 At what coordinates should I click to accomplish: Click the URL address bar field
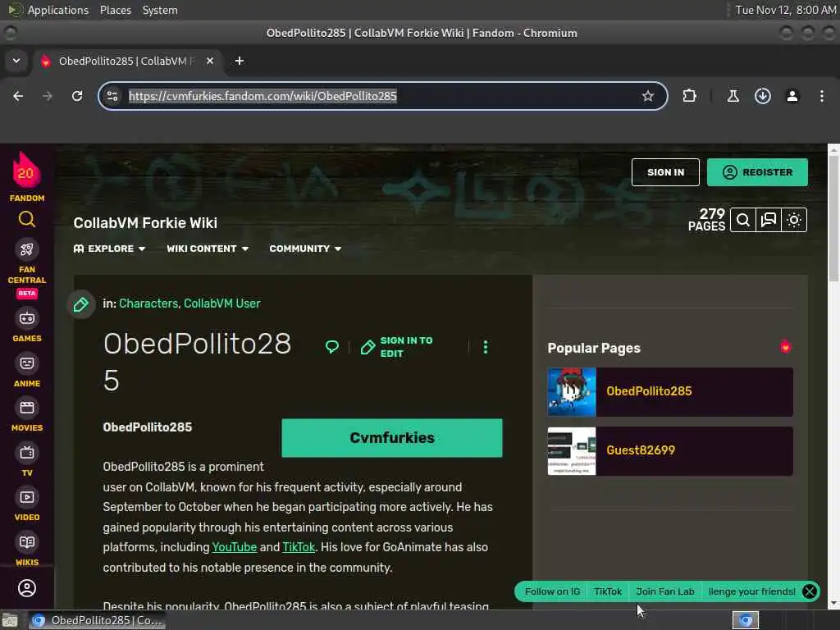click(382, 96)
